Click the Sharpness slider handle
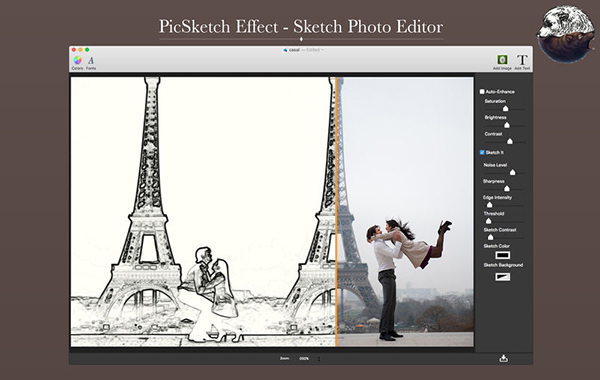Viewport: 600px width, 380px height. pyautogui.click(x=507, y=188)
